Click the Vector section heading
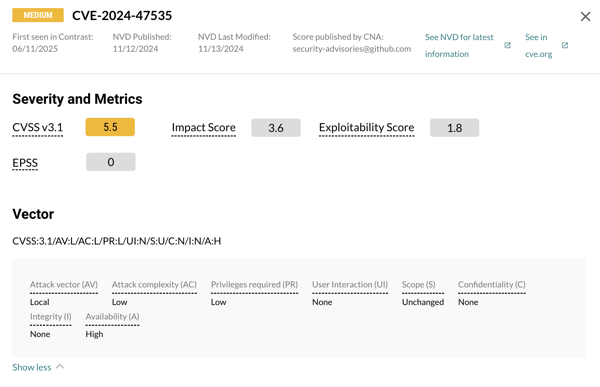 click(x=33, y=214)
